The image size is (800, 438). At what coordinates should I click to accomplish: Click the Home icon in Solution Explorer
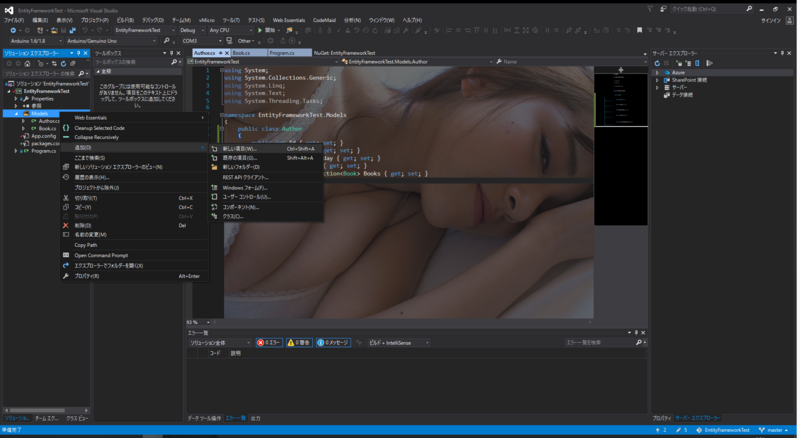(x=28, y=63)
